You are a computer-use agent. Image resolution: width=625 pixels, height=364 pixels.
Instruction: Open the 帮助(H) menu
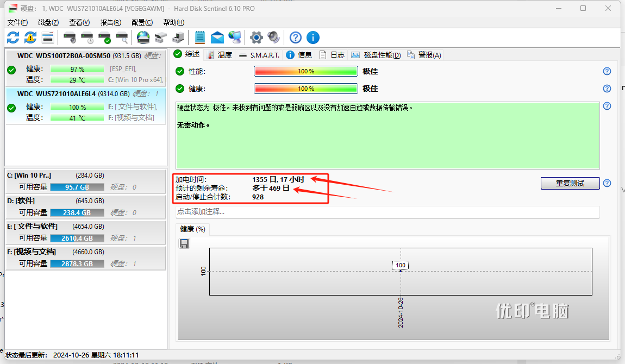click(x=173, y=22)
